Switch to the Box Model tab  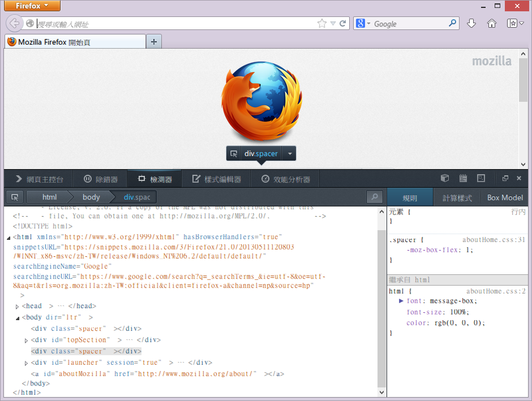pyautogui.click(x=505, y=198)
